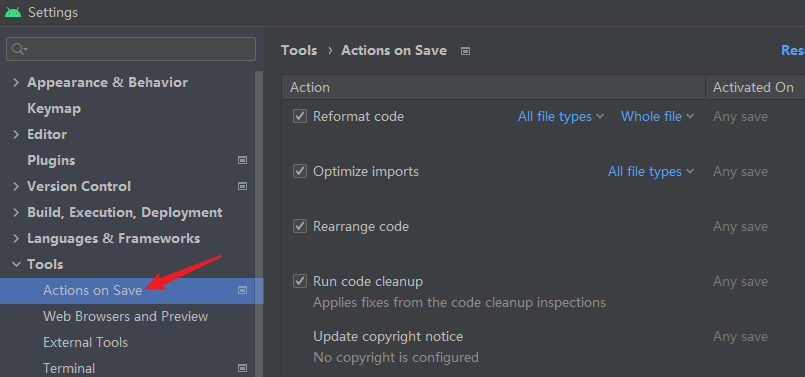Click the project-level icon next to Plugins
This screenshot has height=377, width=805.
[242, 160]
